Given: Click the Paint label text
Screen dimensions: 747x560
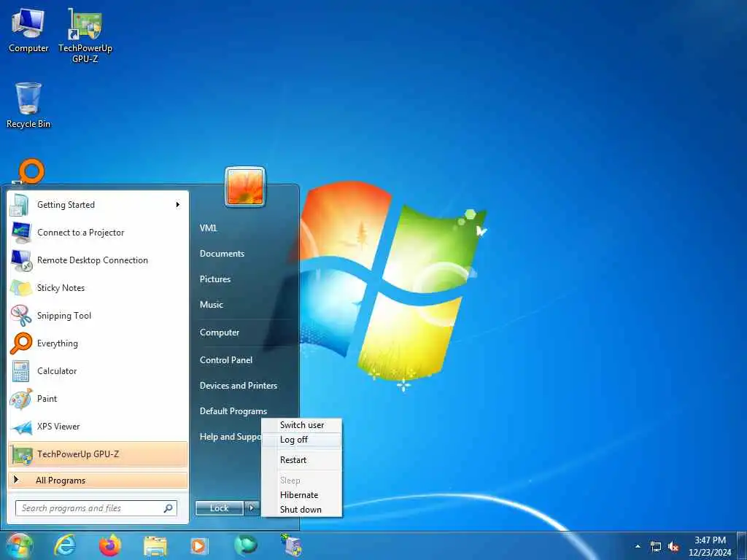Looking at the screenshot, I should [x=47, y=399].
